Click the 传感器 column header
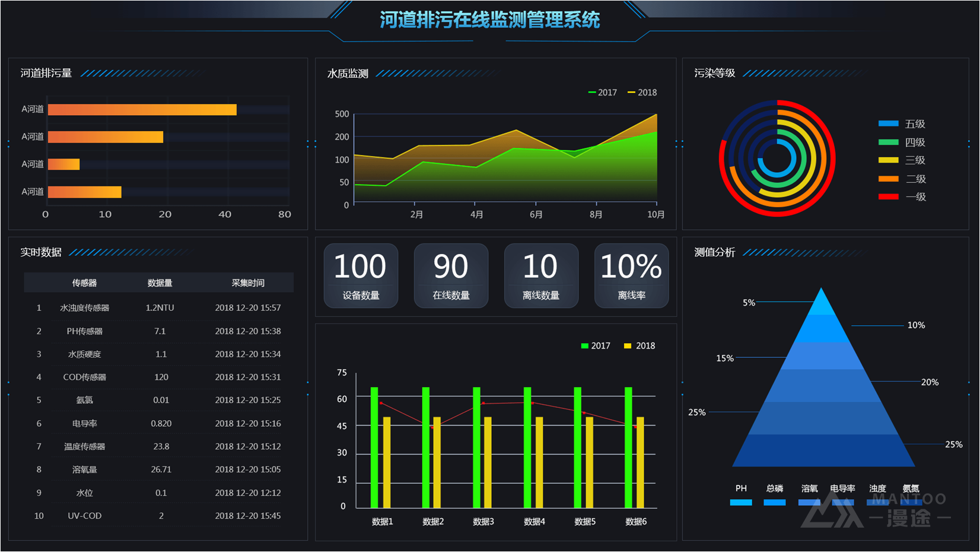The width and height of the screenshot is (980, 552). pos(84,283)
